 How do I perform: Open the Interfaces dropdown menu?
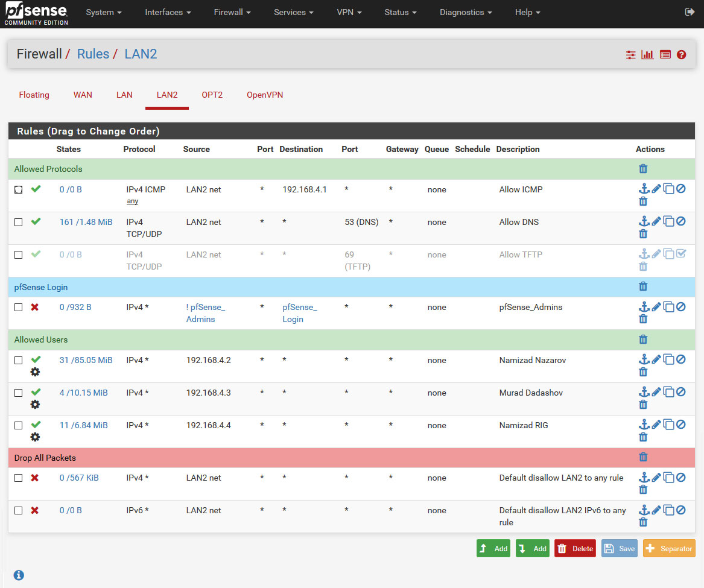pos(168,13)
